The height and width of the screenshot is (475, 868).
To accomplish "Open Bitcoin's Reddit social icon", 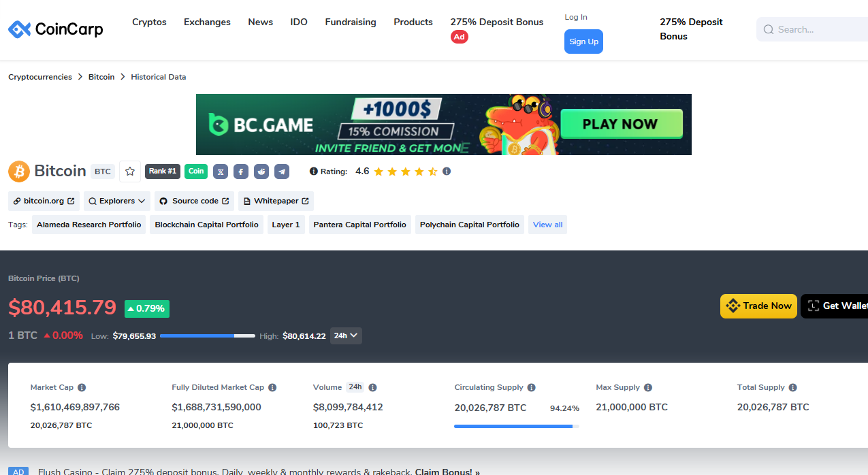I will [261, 171].
